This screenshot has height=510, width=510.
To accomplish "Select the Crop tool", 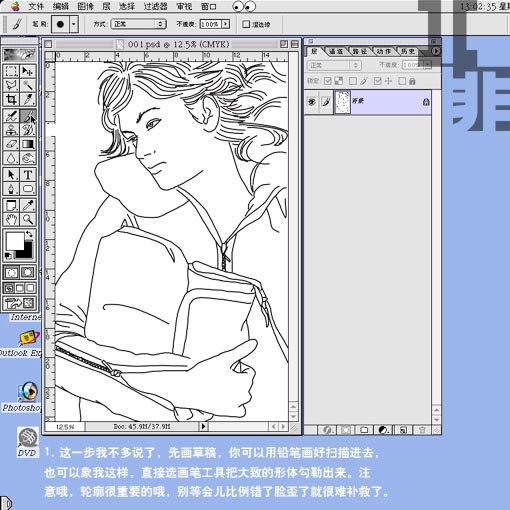I will coord(11,99).
